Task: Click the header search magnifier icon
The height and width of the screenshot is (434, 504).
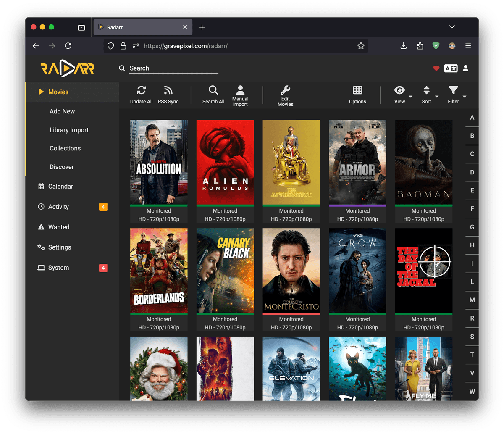Action: (x=122, y=68)
